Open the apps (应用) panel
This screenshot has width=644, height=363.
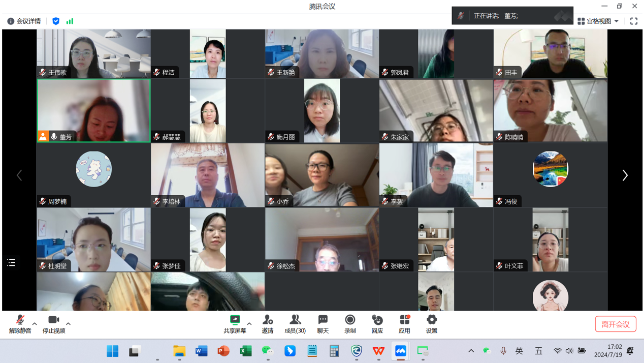click(x=404, y=323)
